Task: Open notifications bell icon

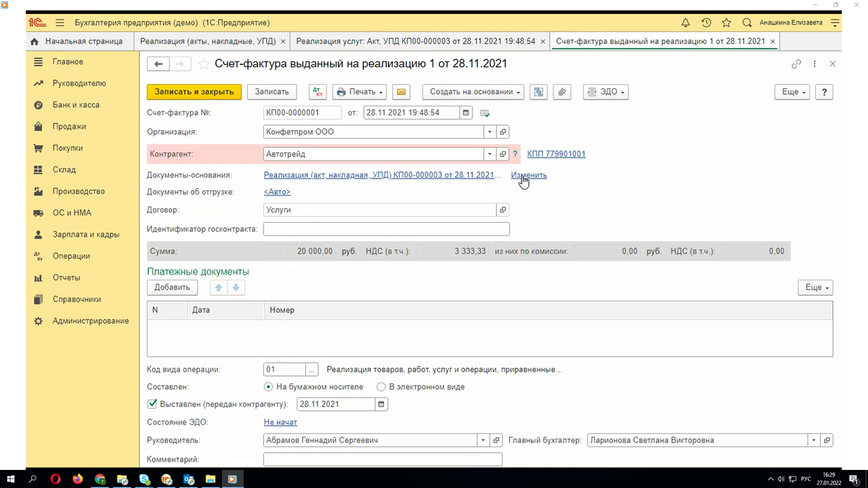Action: coord(686,22)
